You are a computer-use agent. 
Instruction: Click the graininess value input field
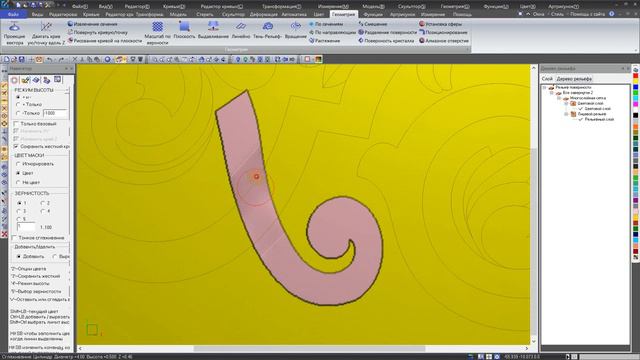26,227
